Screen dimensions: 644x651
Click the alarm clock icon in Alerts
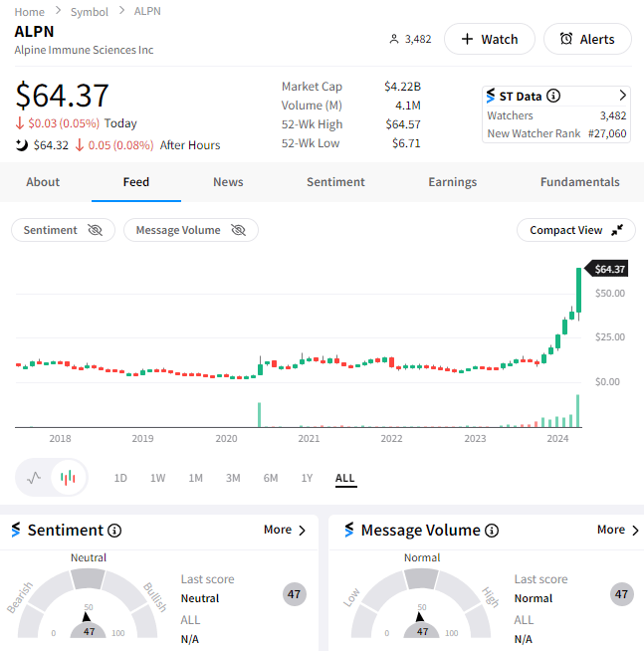click(x=566, y=39)
